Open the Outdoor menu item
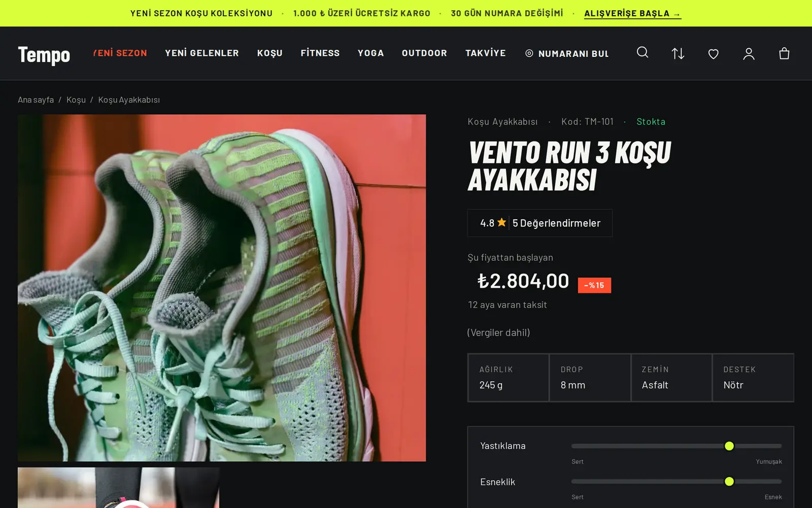 [x=425, y=53]
